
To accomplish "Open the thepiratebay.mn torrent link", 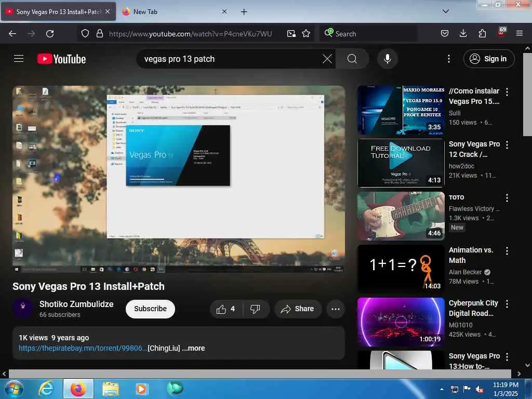I will [83, 348].
